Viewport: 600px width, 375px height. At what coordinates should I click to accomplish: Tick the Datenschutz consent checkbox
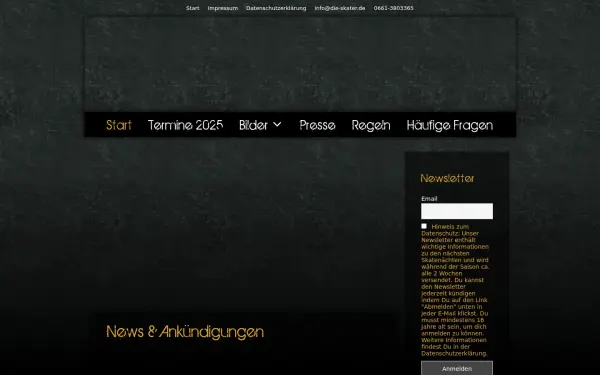[424, 226]
